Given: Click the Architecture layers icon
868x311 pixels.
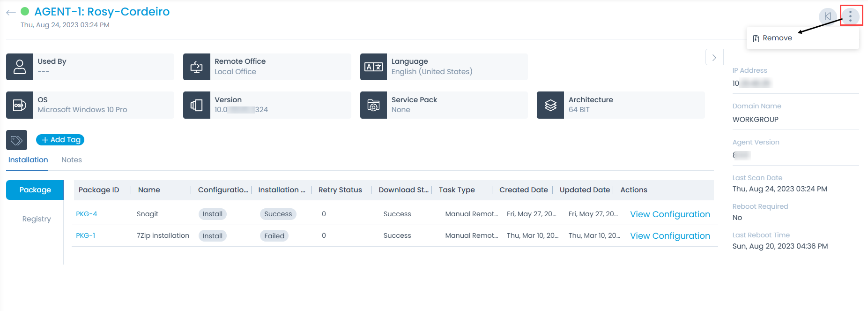Looking at the screenshot, I should click(x=550, y=105).
